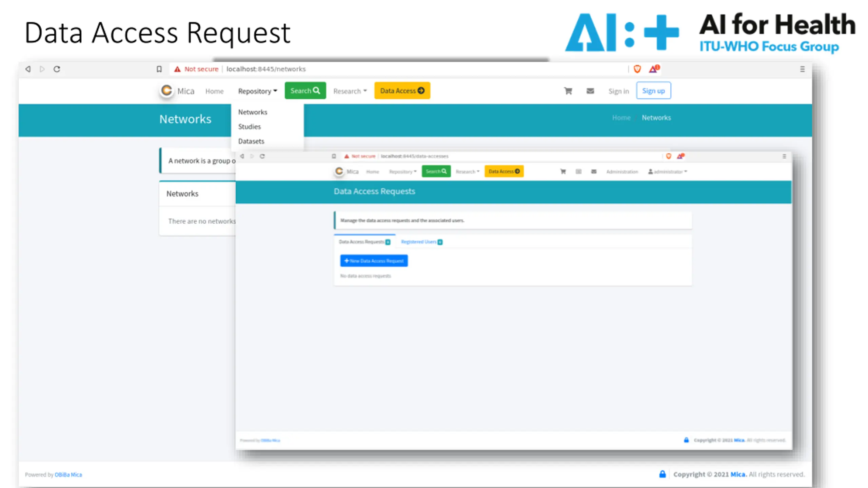Screen dimensions: 868x488
Task: Open Brave Shields icon in data-accesses window
Action: click(x=669, y=156)
